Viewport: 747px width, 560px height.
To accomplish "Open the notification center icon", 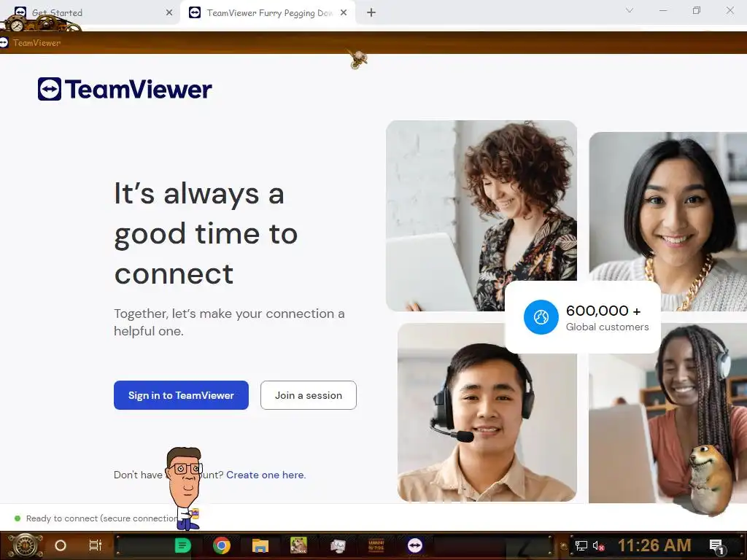I will (x=716, y=546).
